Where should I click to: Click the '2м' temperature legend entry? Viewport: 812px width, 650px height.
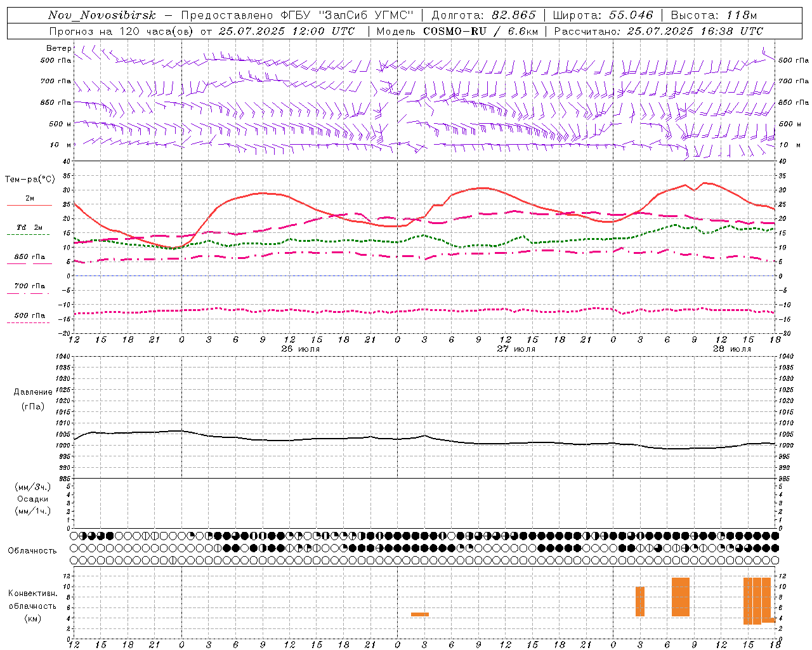[x=30, y=199]
